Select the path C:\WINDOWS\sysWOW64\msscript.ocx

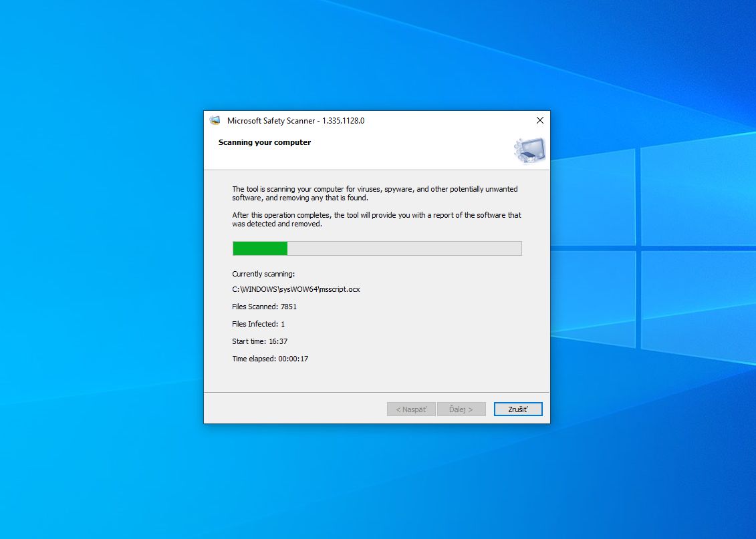(296, 289)
